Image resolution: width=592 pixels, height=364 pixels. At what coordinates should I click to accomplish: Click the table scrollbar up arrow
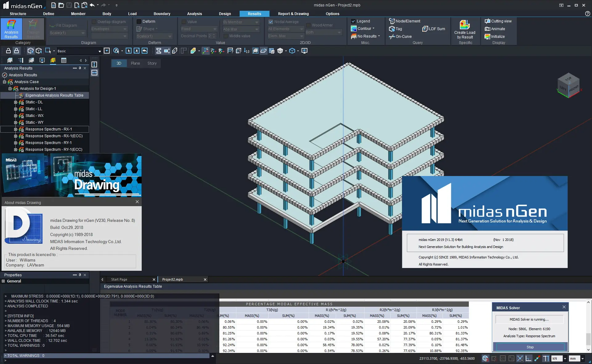[x=588, y=302]
